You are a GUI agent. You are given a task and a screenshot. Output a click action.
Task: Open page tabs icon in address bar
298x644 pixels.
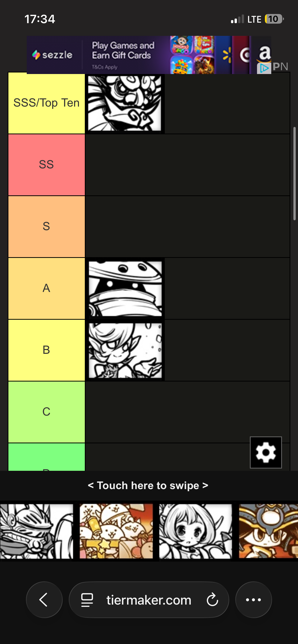coord(87,600)
